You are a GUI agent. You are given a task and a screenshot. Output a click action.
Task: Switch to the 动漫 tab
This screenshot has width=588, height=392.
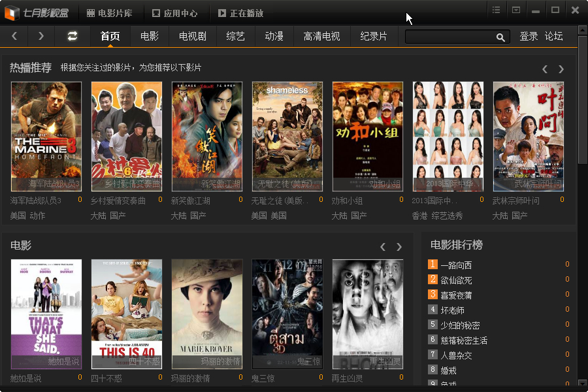click(274, 36)
